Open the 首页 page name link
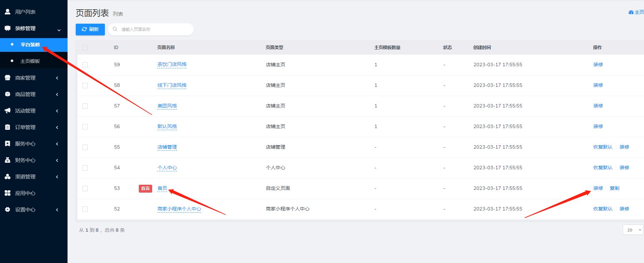This screenshot has width=644, height=263. (x=162, y=188)
